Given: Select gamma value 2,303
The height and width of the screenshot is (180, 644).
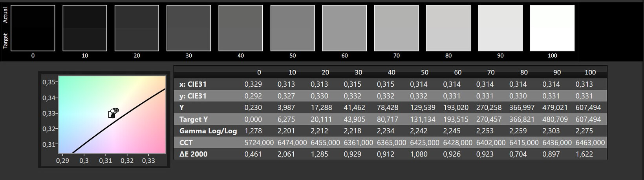Looking at the screenshot, I should [x=551, y=131].
